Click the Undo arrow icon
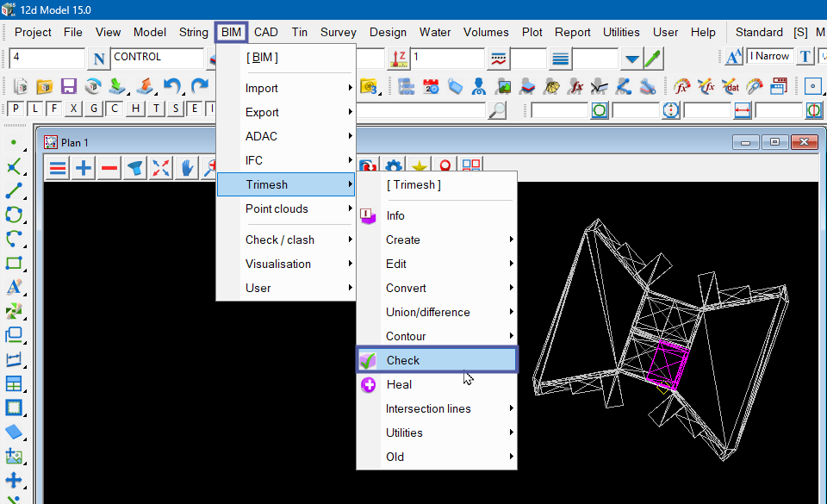The image size is (827, 504). pos(172,86)
